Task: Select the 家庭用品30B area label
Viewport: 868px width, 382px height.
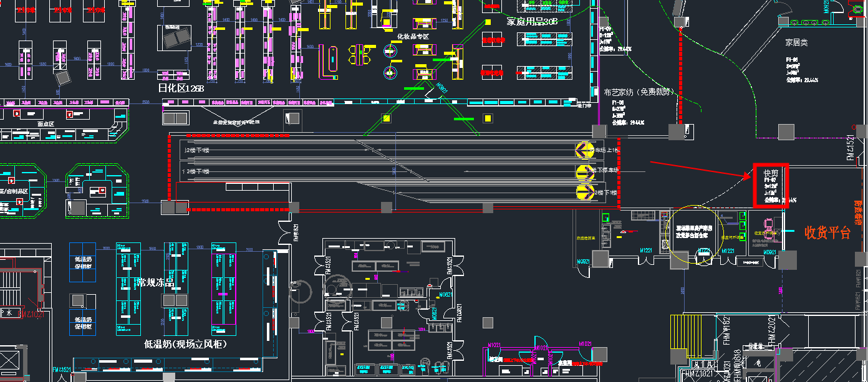Action: (531, 22)
